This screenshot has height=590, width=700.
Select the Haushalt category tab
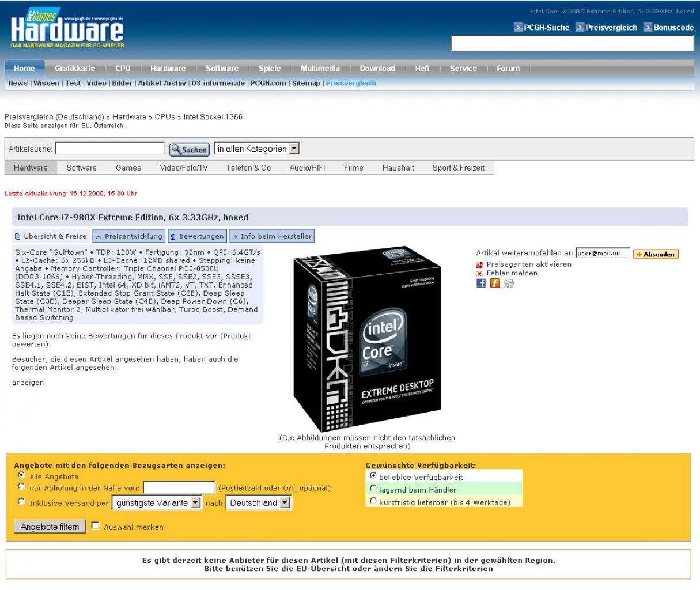coord(398,168)
